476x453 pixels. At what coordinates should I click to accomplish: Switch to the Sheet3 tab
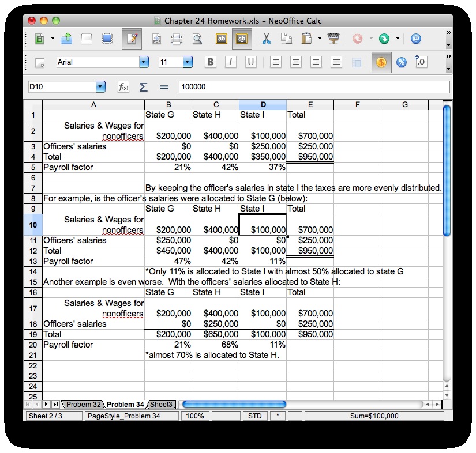pyautogui.click(x=161, y=405)
